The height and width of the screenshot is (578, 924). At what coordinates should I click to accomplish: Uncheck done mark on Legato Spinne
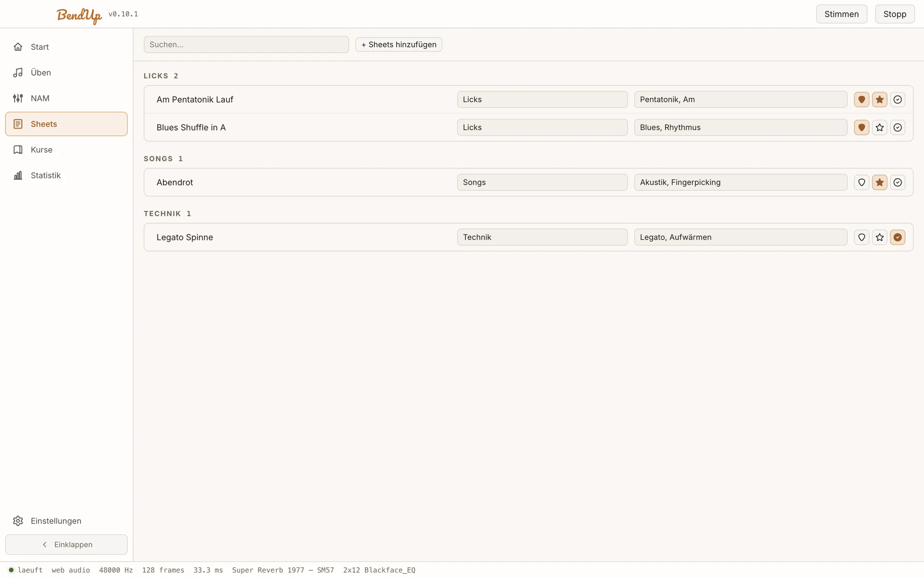[x=898, y=237]
